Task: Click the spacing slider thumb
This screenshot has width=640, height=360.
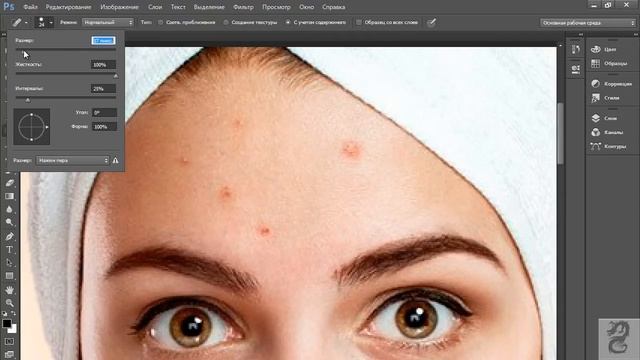Action: (x=28, y=100)
